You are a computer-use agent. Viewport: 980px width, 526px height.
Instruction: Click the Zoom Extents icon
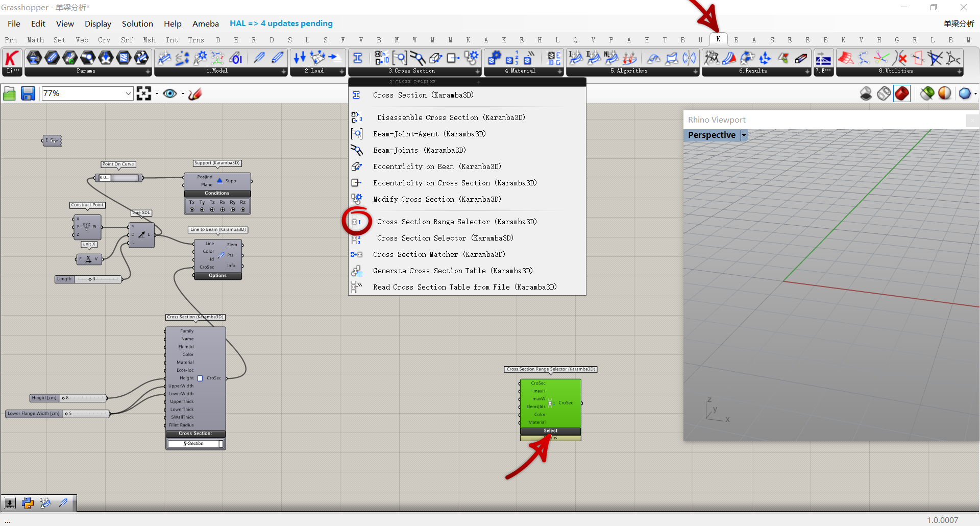tap(144, 93)
